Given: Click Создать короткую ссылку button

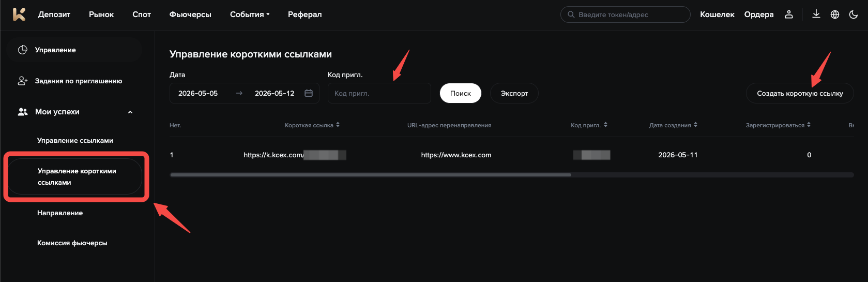Looking at the screenshot, I should click(800, 93).
